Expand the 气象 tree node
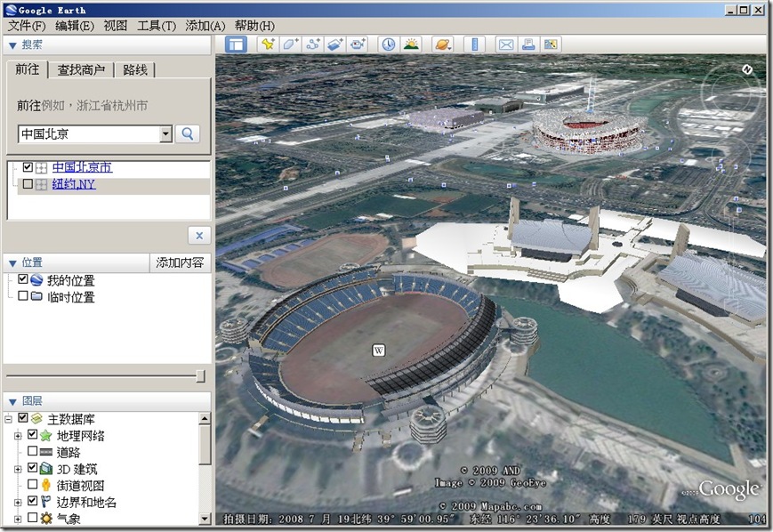The width and height of the screenshot is (773, 532). coord(19,519)
